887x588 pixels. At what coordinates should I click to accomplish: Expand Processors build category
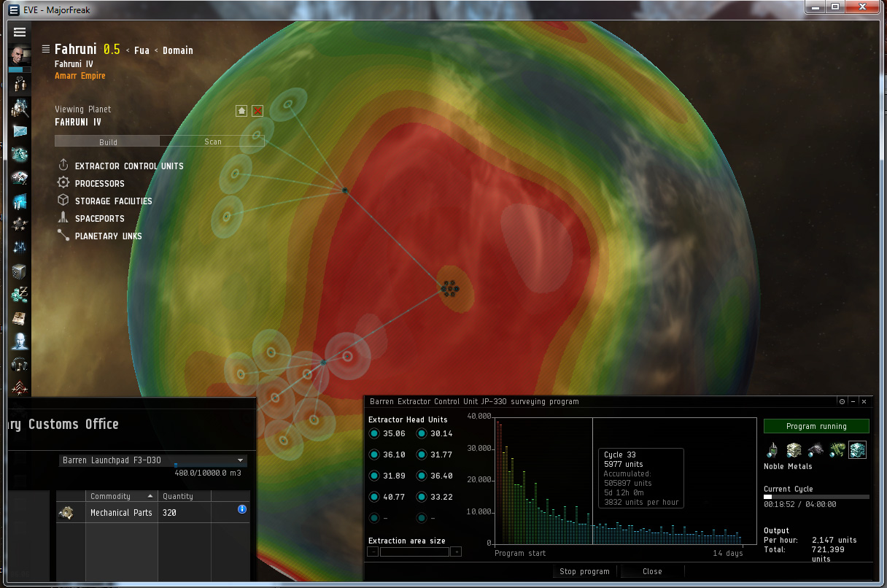91,183
